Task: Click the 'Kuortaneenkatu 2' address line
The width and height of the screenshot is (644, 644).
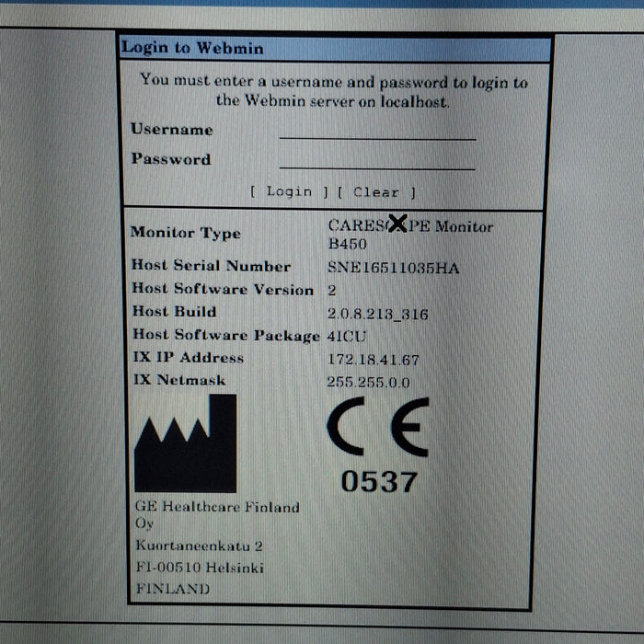Action: click(200, 546)
